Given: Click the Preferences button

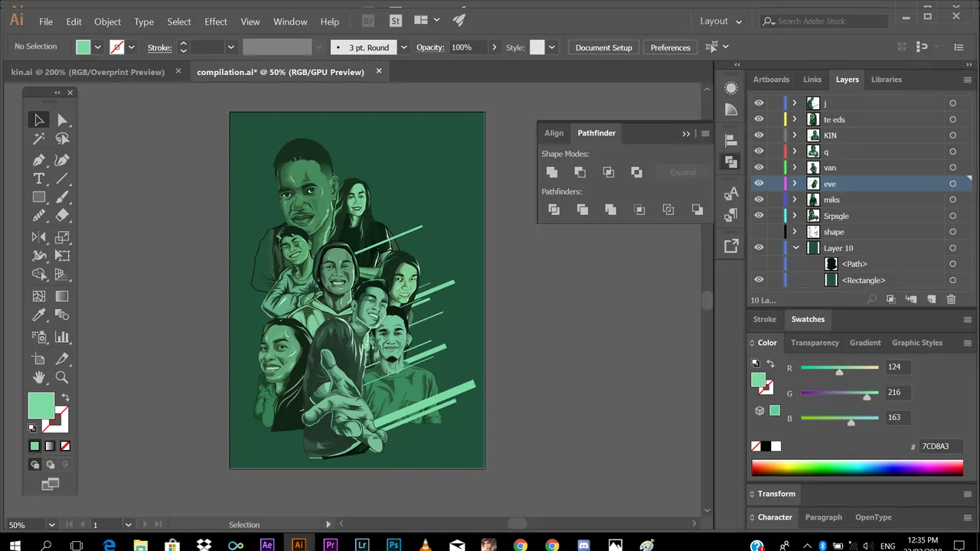Looking at the screenshot, I should click(x=670, y=47).
